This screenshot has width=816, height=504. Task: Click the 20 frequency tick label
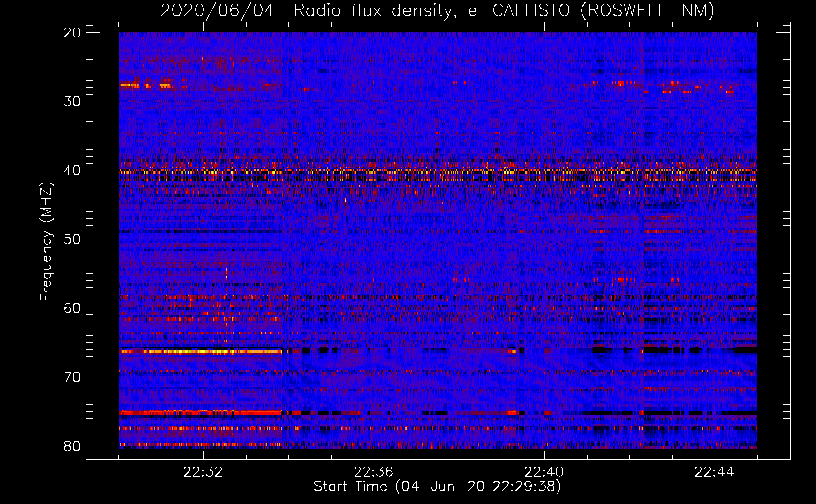[x=73, y=33]
